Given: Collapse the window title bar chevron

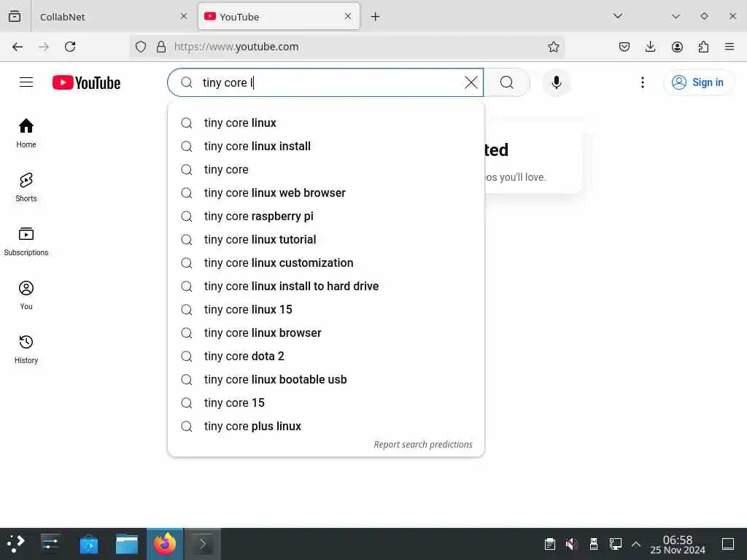Looking at the screenshot, I should (x=676, y=16).
